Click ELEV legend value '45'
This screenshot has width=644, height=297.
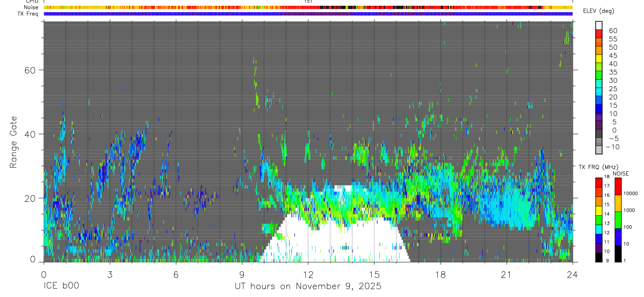(x=613, y=56)
